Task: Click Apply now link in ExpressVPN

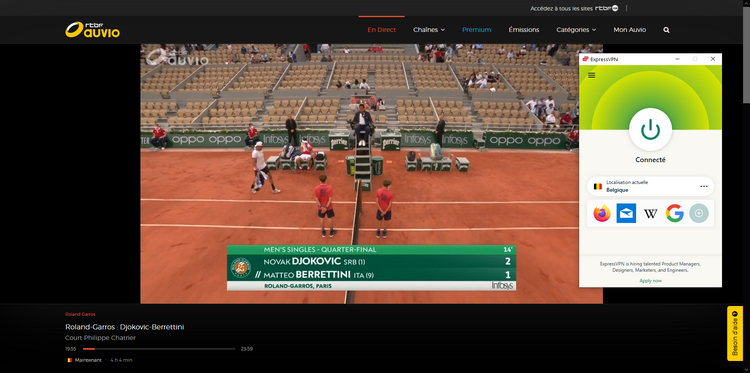Action: [651, 281]
